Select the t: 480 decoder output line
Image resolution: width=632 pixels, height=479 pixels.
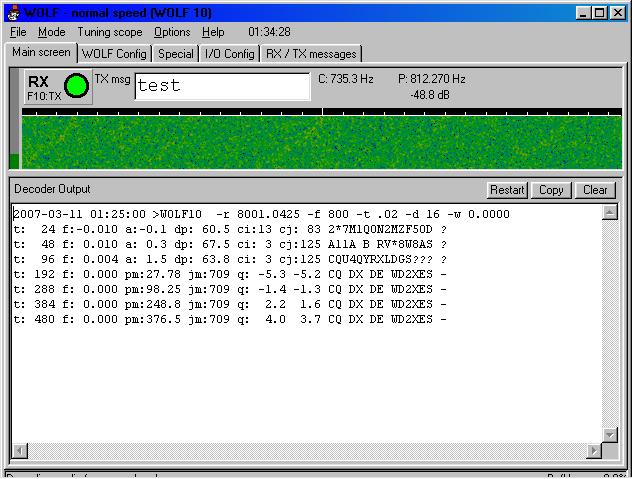(x=230, y=319)
